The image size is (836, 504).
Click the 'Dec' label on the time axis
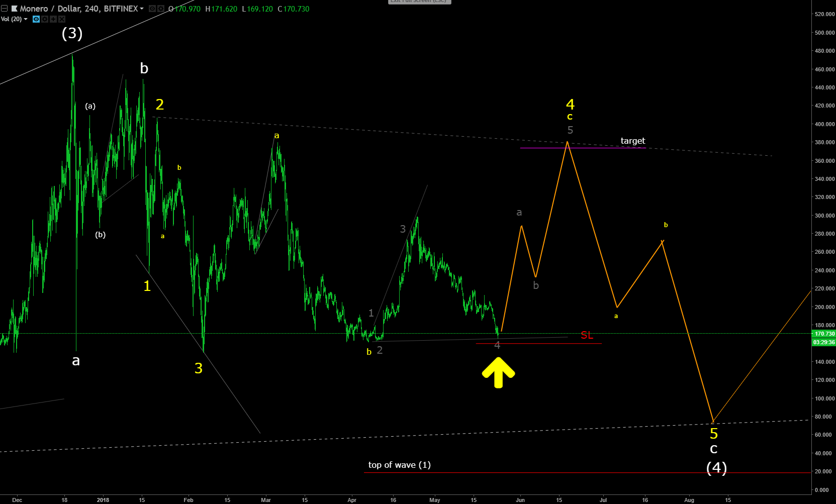click(17, 500)
